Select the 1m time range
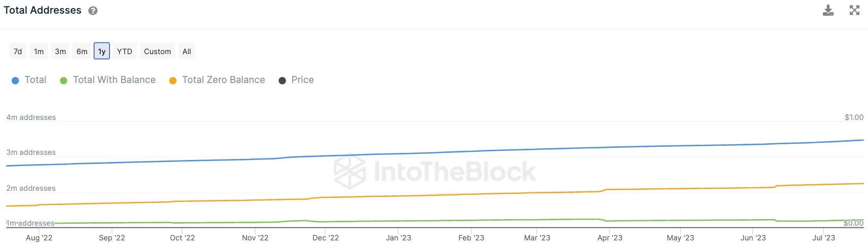This screenshot has width=868, height=247. point(39,51)
